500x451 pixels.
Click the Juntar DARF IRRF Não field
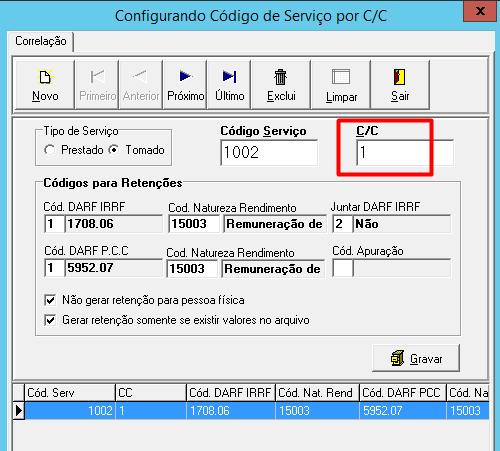coord(402,224)
